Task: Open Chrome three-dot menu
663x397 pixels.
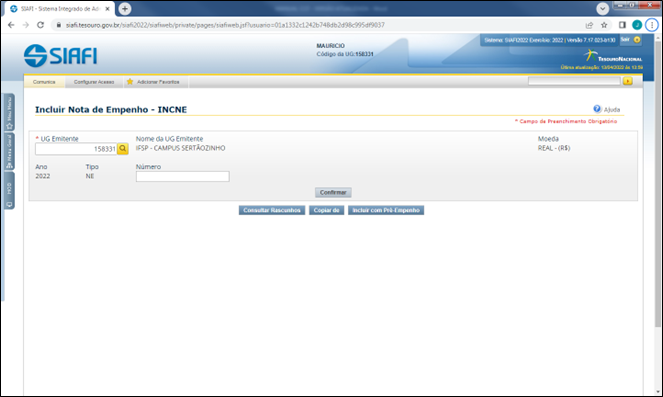Action: pos(652,25)
